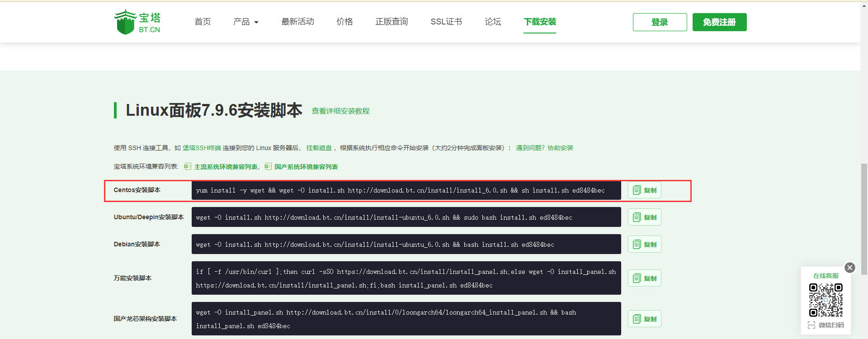This screenshot has height=339, width=868.
Task: Copy the Debian install script
Action: pos(644,245)
